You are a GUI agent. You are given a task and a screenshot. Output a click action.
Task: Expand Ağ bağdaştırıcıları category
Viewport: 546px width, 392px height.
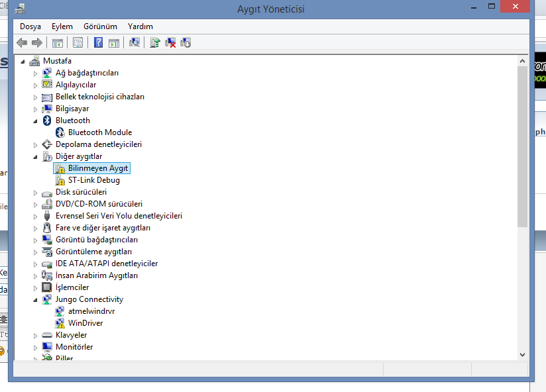point(35,73)
